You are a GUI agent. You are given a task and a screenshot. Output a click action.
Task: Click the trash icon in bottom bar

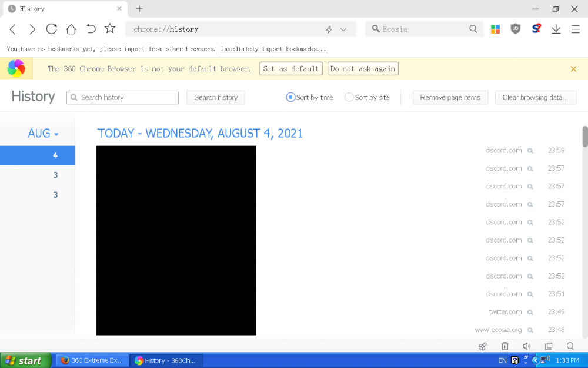(x=505, y=346)
